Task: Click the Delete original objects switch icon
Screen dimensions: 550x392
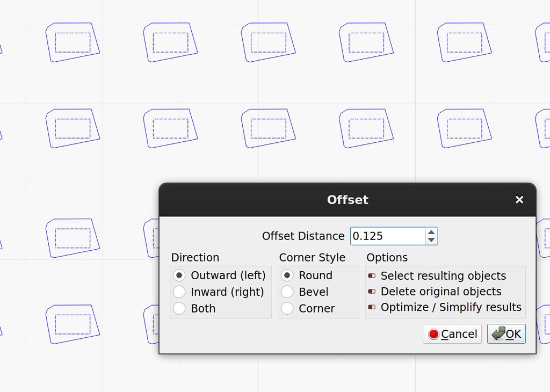Action: (x=371, y=292)
